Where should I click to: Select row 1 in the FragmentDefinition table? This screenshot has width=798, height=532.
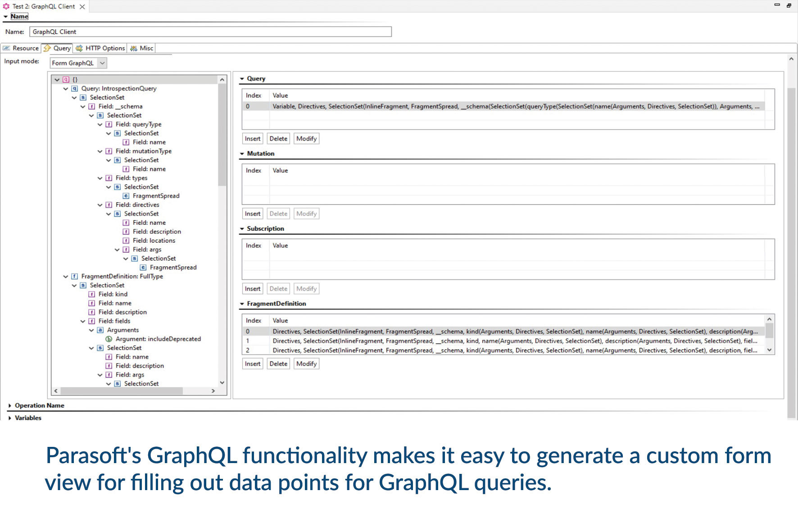click(503, 341)
